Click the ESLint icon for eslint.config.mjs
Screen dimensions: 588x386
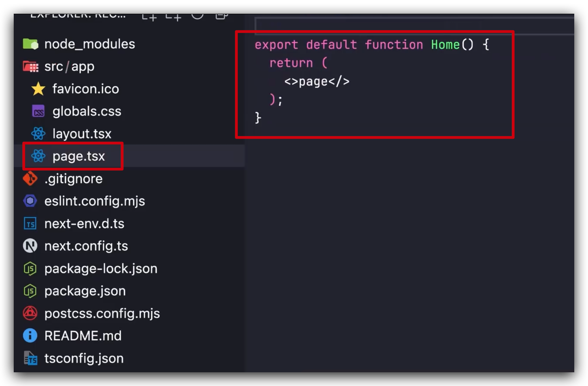tap(30, 201)
